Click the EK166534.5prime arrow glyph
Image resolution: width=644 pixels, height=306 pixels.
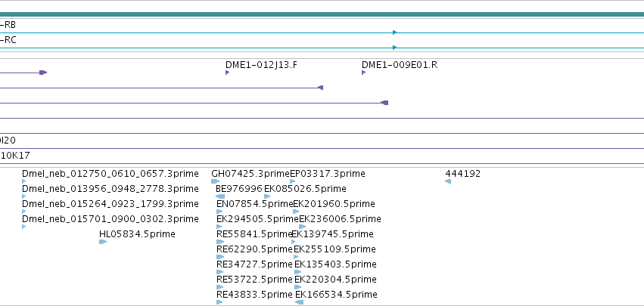[300, 302]
